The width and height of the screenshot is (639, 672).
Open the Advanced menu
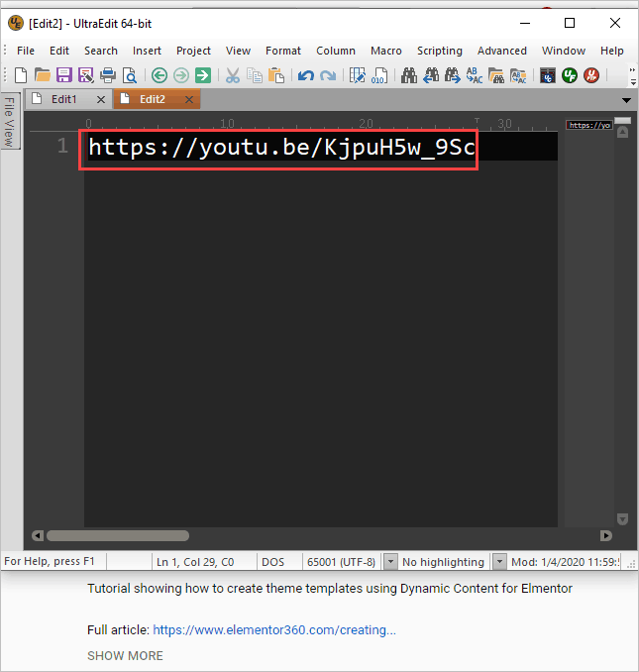click(x=502, y=51)
